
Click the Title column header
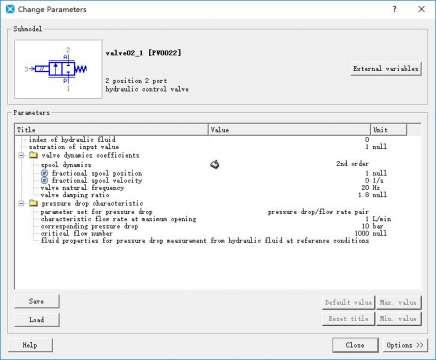pyautogui.click(x=112, y=130)
